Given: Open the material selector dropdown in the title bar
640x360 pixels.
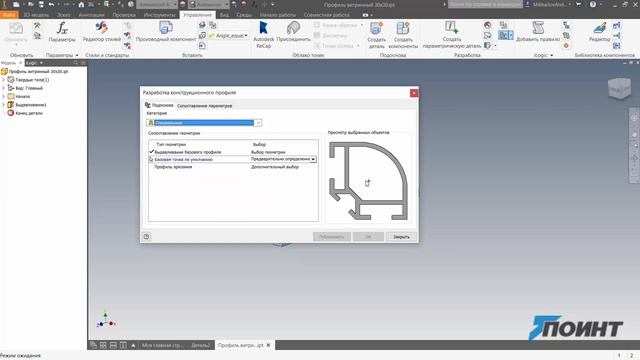Looking at the screenshot, I should click(158, 4).
